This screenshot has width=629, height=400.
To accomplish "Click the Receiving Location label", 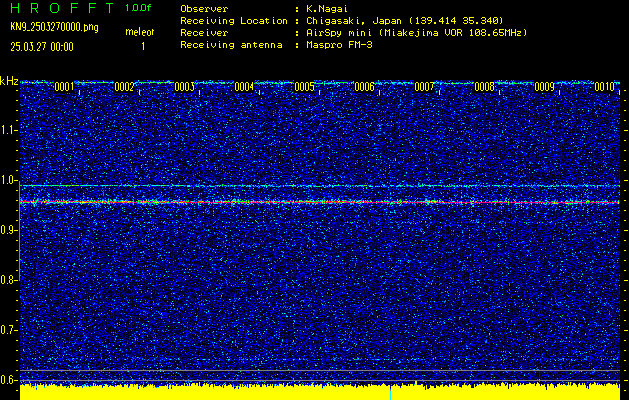I will [234, 21].
